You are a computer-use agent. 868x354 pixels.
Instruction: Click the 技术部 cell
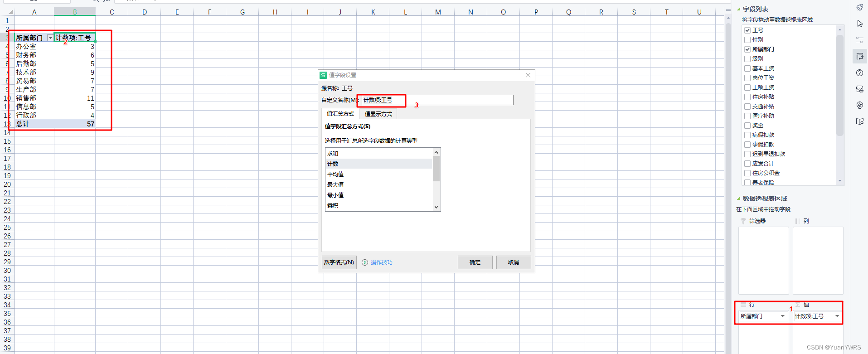click(34, 73)
